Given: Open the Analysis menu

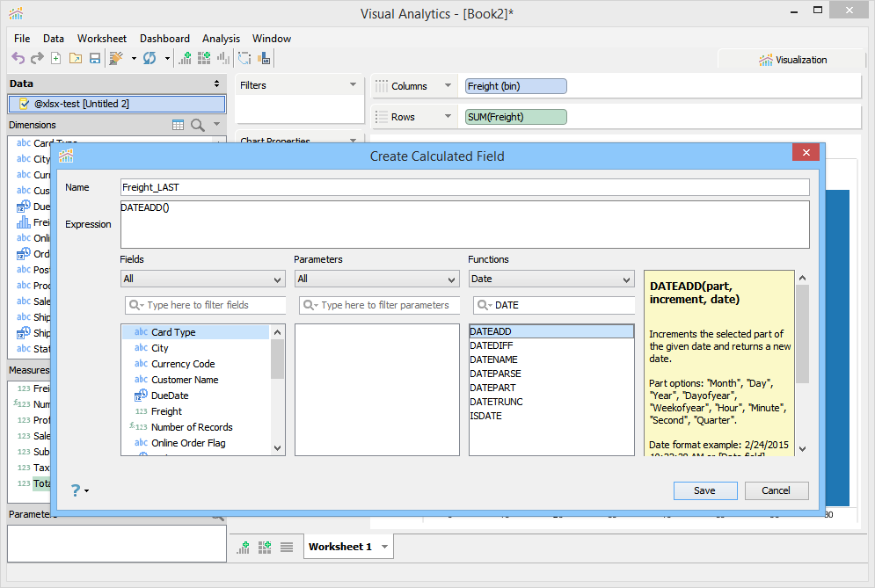Looking at the screenshot, I should point(221,39).
